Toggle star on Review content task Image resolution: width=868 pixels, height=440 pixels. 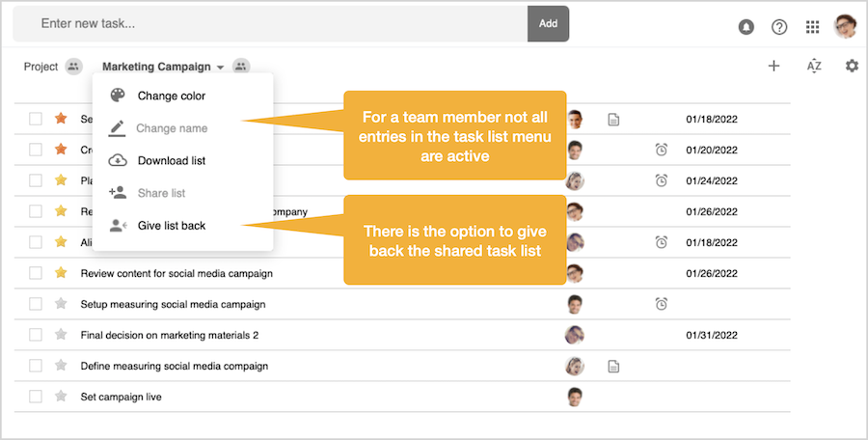coord(62,273)
